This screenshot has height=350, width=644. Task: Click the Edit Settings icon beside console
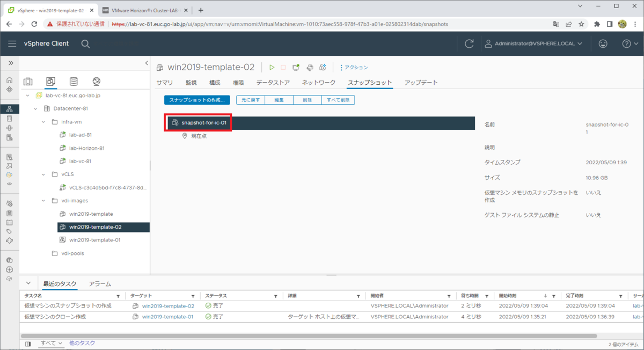310,67
